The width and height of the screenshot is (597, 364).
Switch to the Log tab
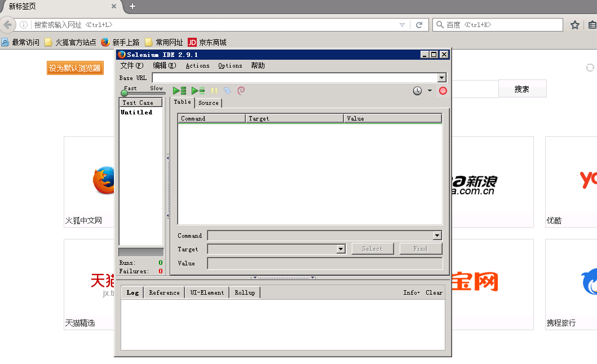tap(132, 292)
